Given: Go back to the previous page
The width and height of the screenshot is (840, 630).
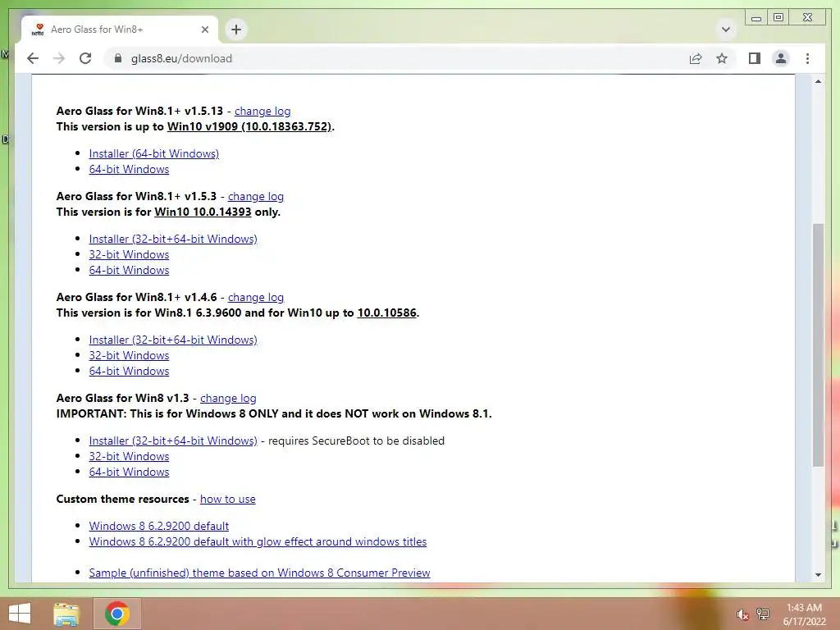Looking at the screenshot, I should click(x=33, y=58).
